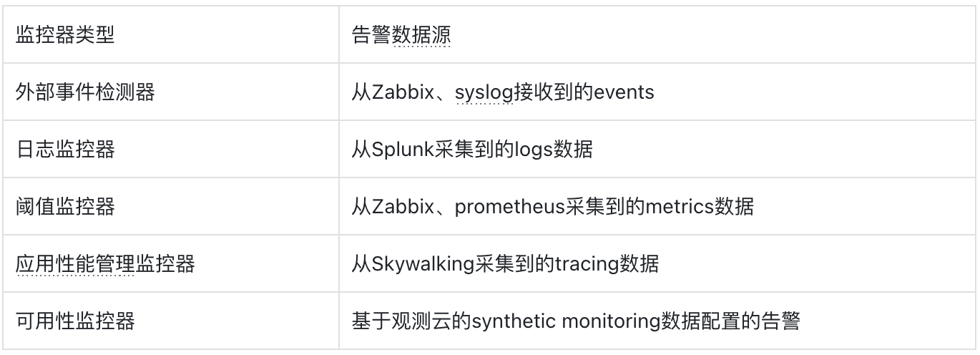Select the 应用性能管理监控器 cell

pos(171,264)
